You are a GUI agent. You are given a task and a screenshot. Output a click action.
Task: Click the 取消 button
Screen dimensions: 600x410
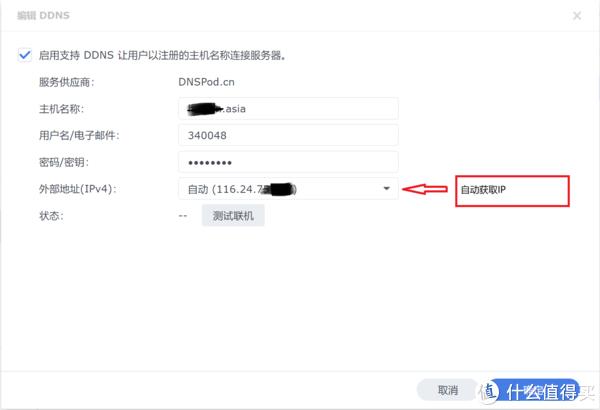pos(448,390)
